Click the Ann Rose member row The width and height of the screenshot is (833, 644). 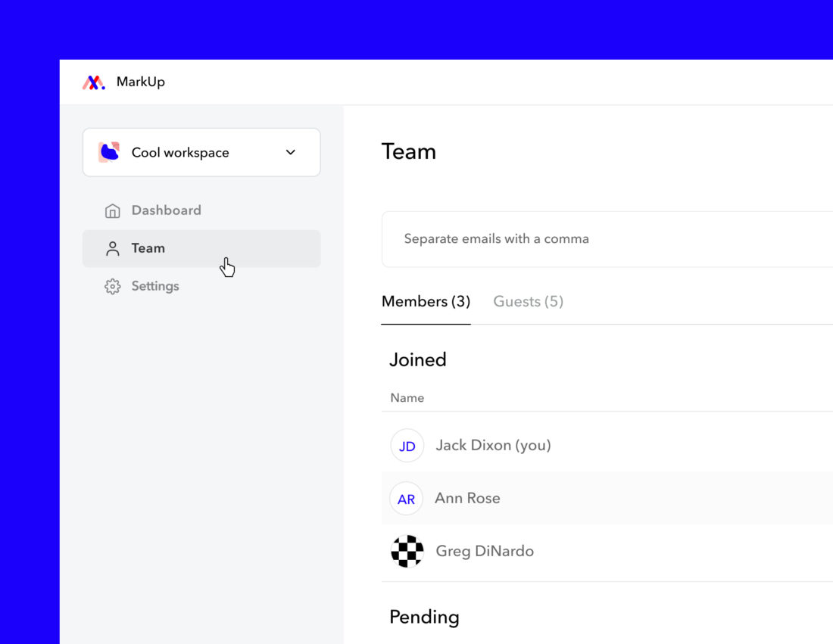(x=467, y=498)
